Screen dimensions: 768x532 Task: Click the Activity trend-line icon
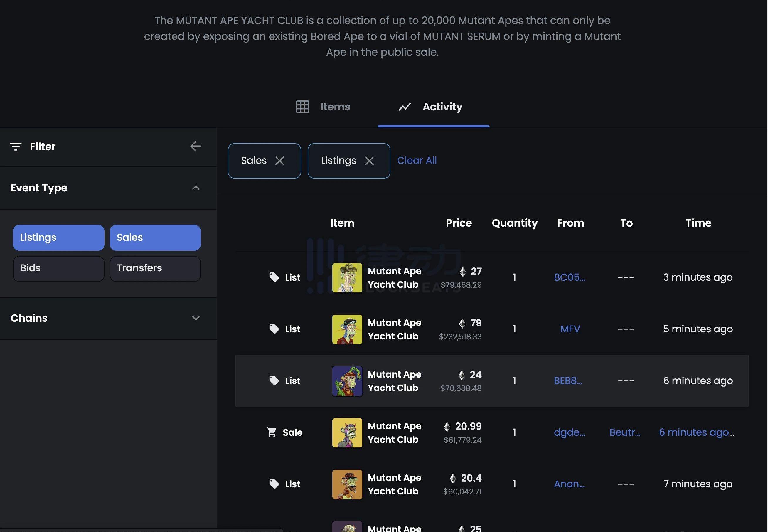coord(404,107)
